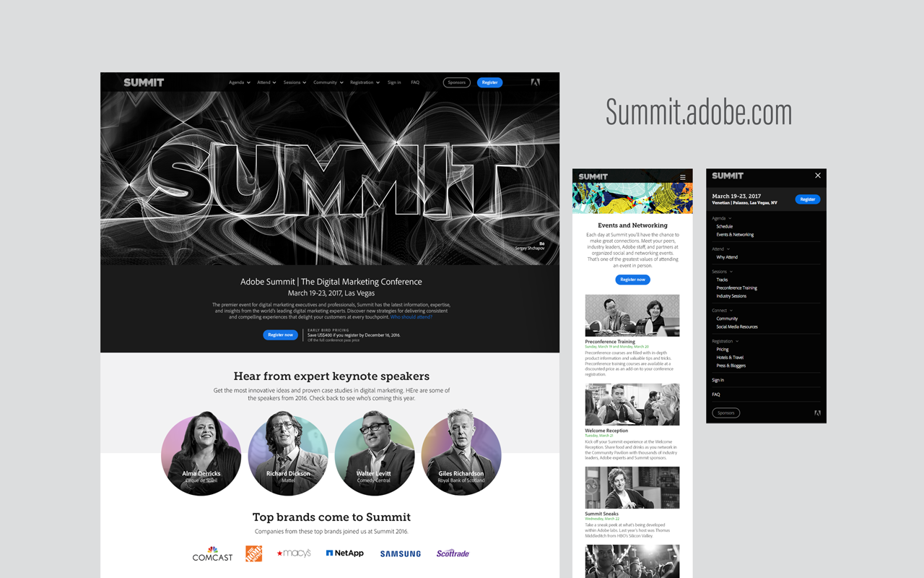The width and height of the screenshot is (924, 578).
Task: Select Community under Connect in mobile menu
Action: click(727, 319)
